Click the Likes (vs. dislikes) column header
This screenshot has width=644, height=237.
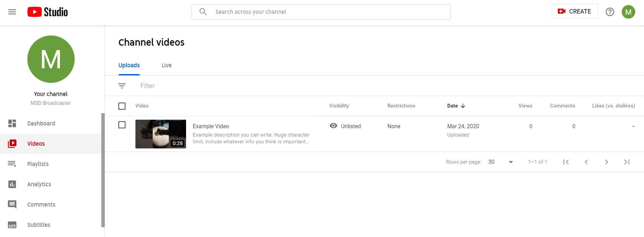click(613, 106)
